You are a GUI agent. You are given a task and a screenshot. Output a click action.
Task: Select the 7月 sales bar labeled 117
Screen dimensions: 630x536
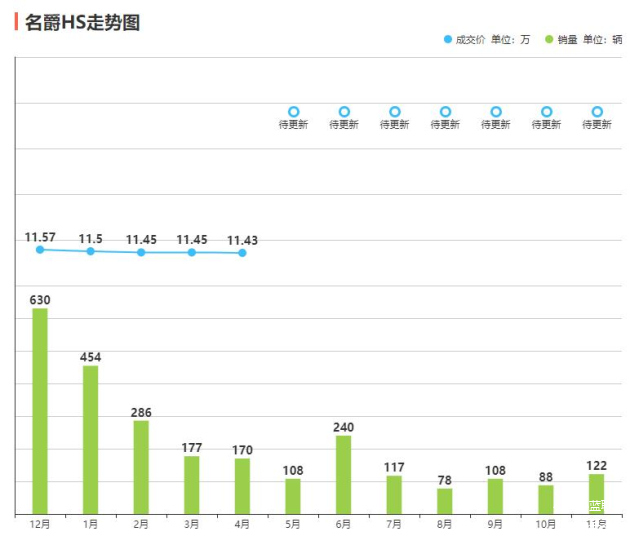coord(394,495)
